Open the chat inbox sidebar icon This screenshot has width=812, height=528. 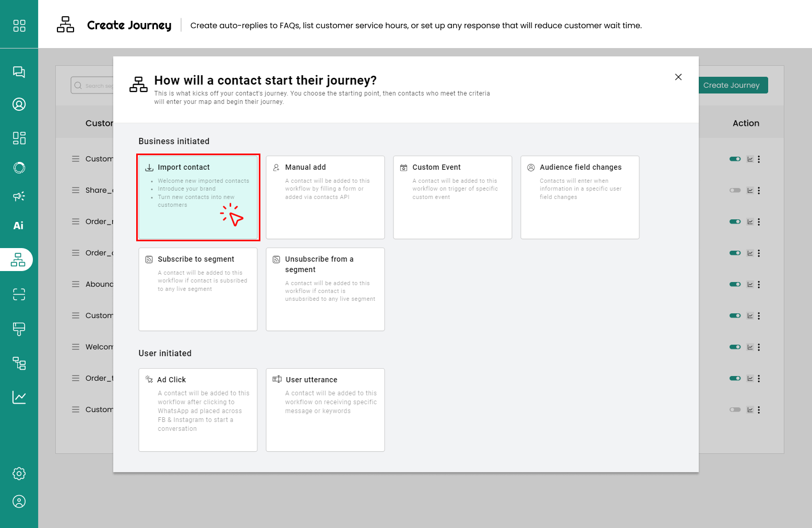click(19, 72)
